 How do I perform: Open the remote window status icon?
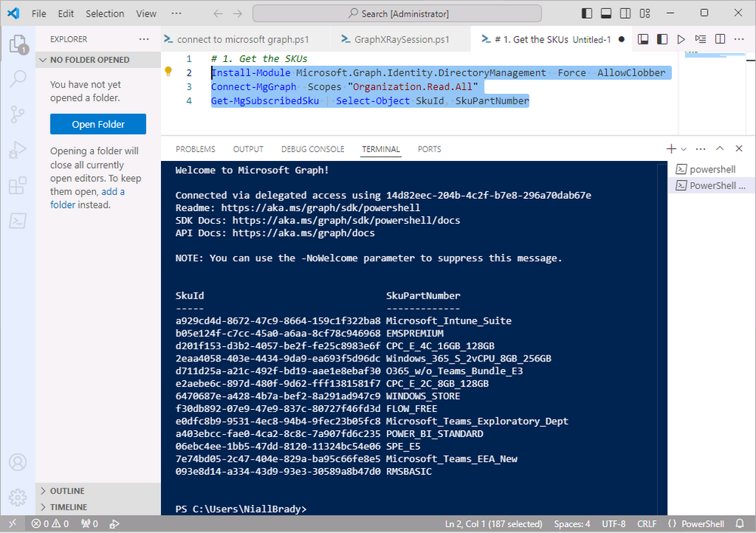pos(13,523)
